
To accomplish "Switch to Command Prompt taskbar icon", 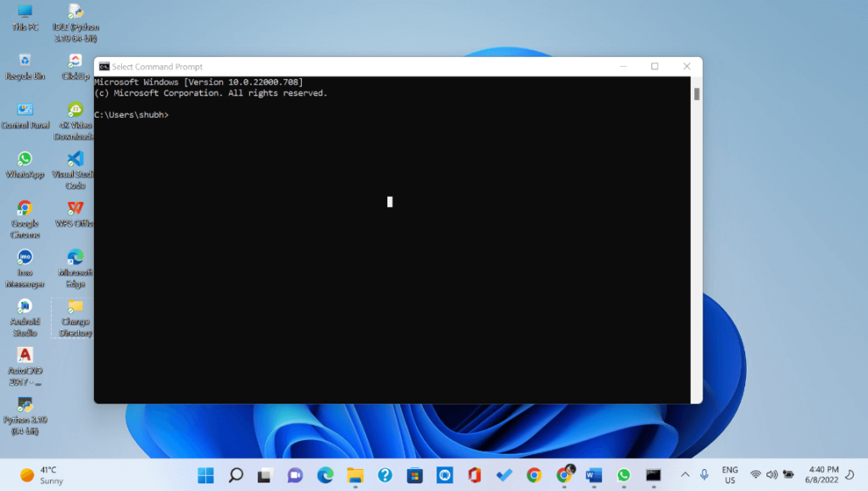I will pyautogui.click(x=654, y=475).
